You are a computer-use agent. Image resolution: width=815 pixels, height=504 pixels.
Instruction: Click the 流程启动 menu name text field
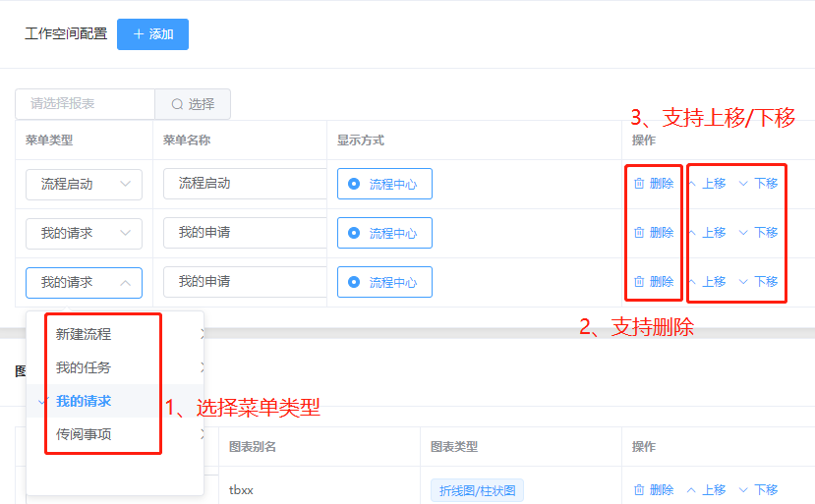(245, 184)
